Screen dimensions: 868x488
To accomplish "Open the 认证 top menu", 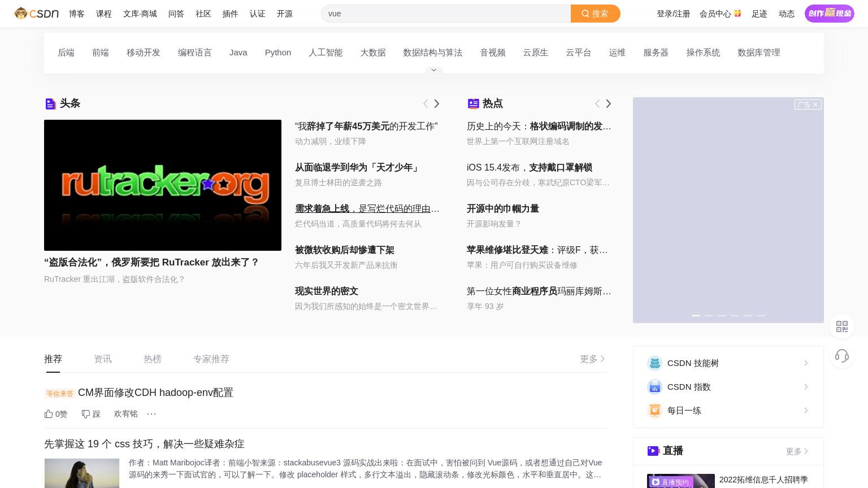I will click(258, 14).
